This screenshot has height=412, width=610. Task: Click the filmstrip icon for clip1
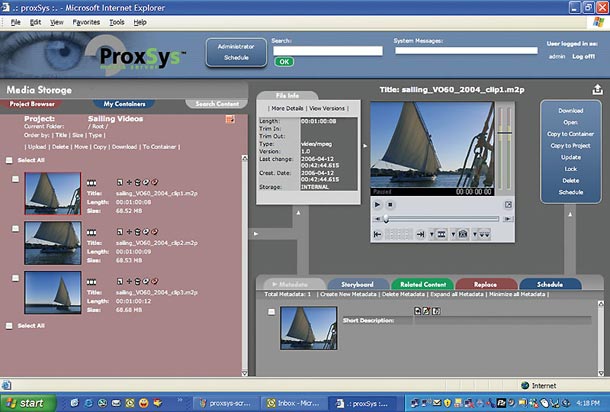92,182
